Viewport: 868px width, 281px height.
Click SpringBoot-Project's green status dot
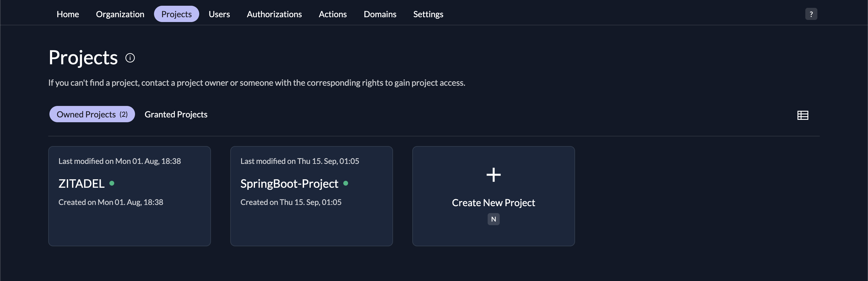tap(345, 184)
